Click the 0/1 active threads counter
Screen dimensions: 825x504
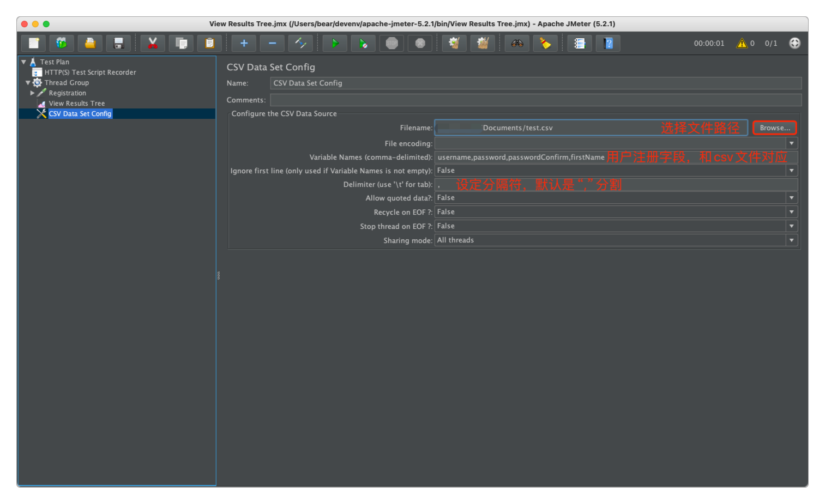(x=771, y=44)
